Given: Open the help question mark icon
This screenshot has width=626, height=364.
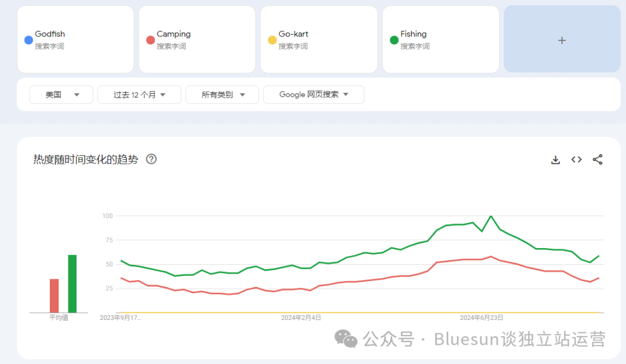Looking at the screenshot, I should (x=151, y=159).
